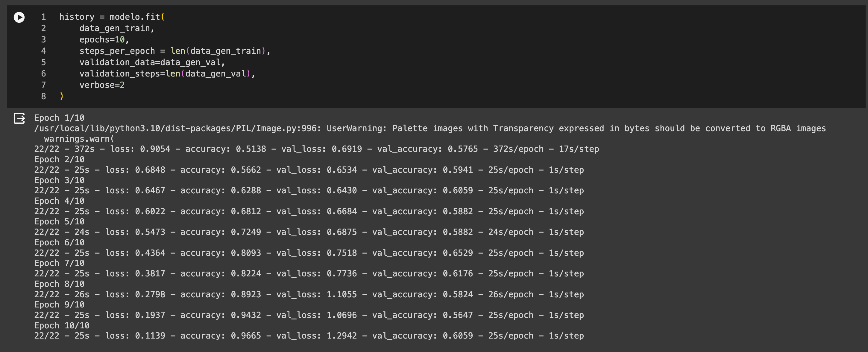Place cursor on 'data_gen_train,' line 2
Image resolution: width=868 pixels, height=352 pixels.
pos(117,28)
